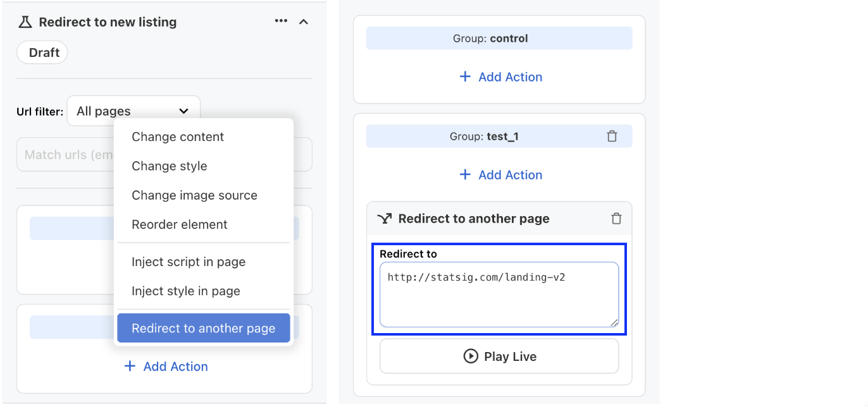
Task: Click the play icon inside the Play Live button
Action: tap(471, 356)
